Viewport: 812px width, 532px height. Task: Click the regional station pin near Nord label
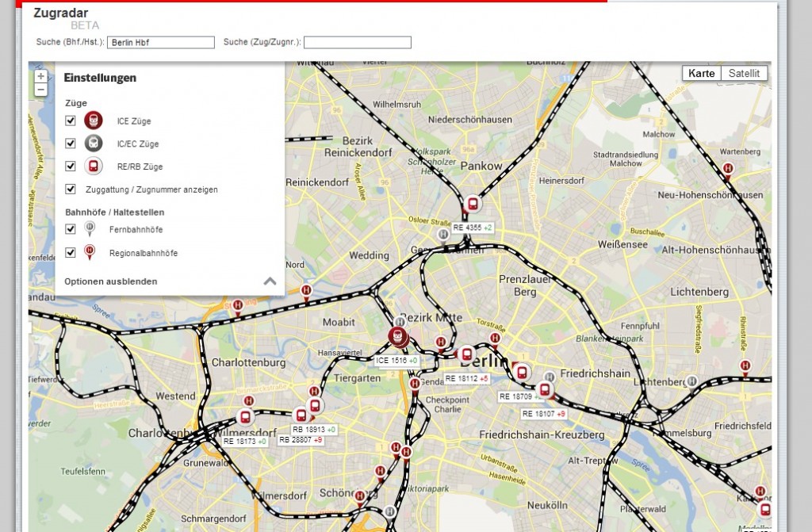pyautogui.click(x=306, y=292)
